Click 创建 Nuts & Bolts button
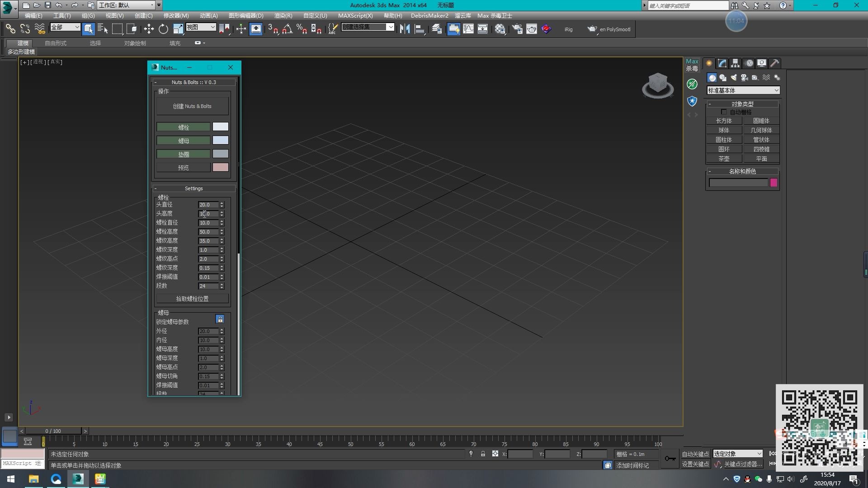The width and height of the screenshot is (868, 488). coord(192,106)
